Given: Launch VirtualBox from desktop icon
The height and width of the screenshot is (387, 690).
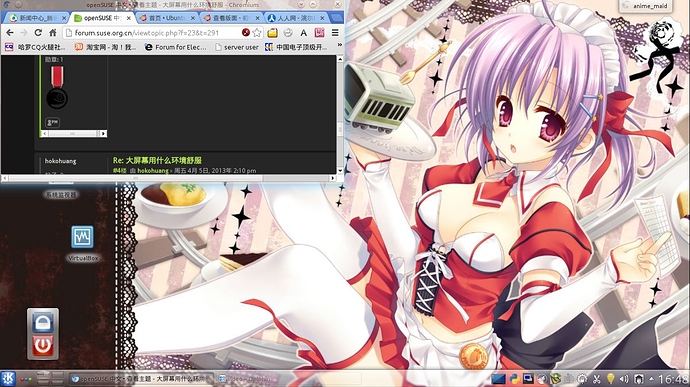Looking at the screenshot, I should pos(82,243).
